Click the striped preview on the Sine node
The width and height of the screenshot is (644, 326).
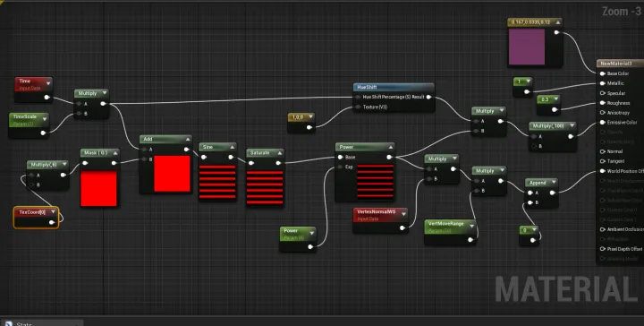[217, 182]
